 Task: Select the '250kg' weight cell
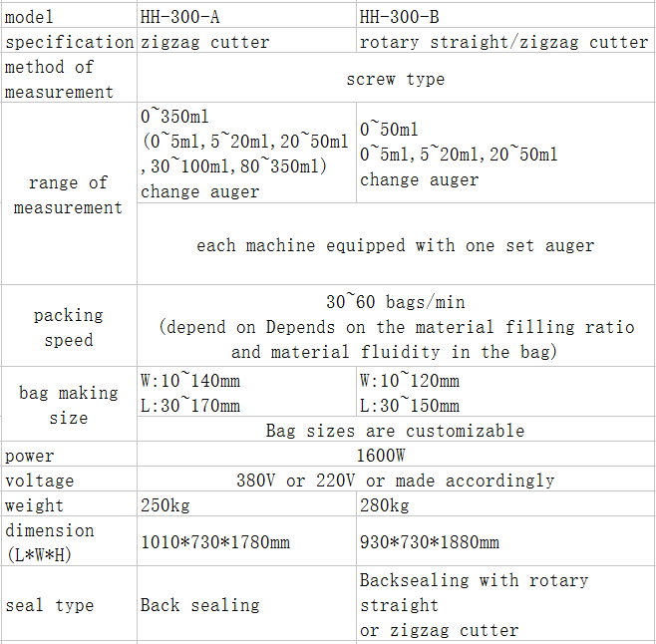245,505
